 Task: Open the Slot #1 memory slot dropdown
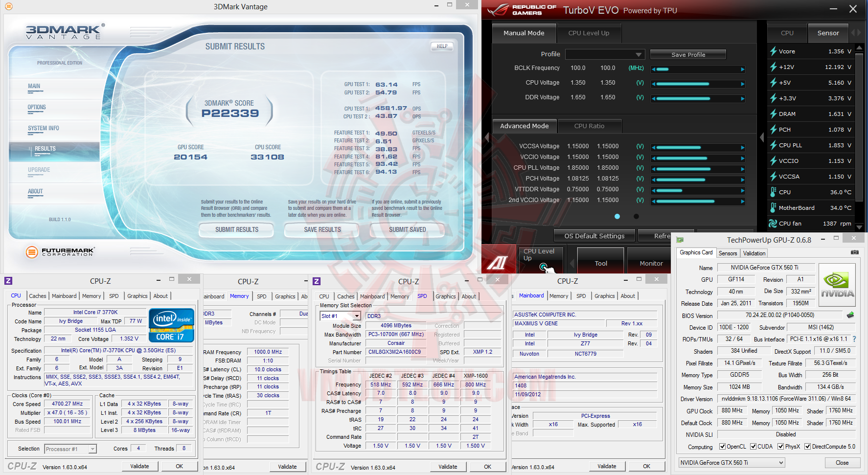coord(341,316)
